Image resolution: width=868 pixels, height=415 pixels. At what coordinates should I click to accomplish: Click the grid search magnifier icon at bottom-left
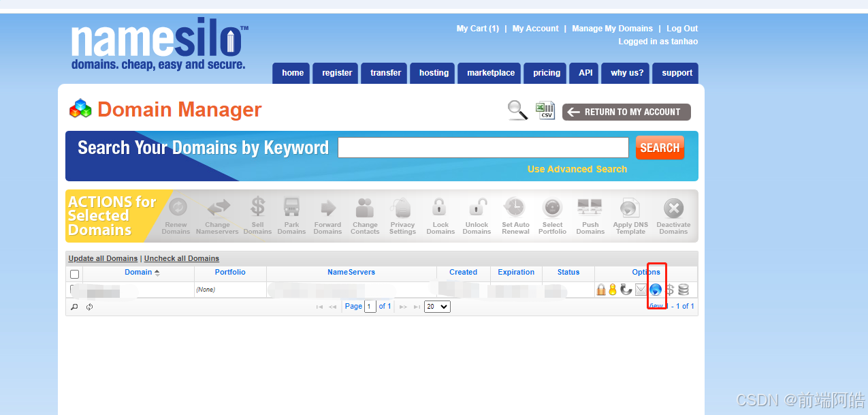tap(75, 307)
